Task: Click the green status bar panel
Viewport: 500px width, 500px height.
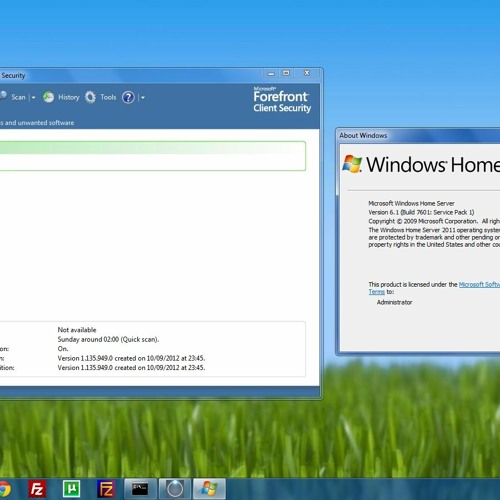Action: tap(153, 156)
